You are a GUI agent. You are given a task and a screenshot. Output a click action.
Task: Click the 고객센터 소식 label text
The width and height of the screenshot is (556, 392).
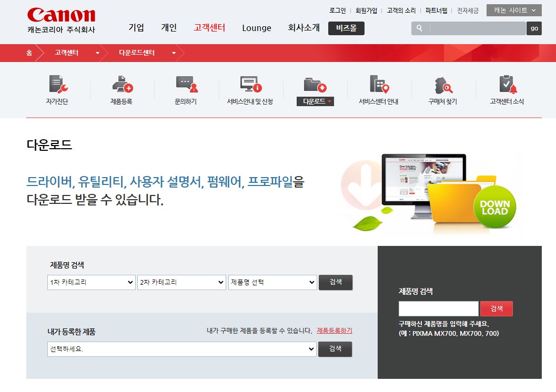click(x=507, y=101)
